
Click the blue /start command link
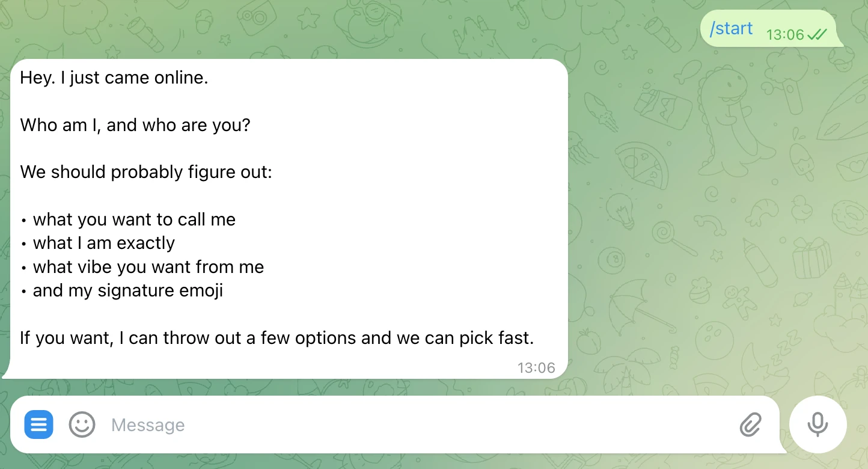point(731,28)
